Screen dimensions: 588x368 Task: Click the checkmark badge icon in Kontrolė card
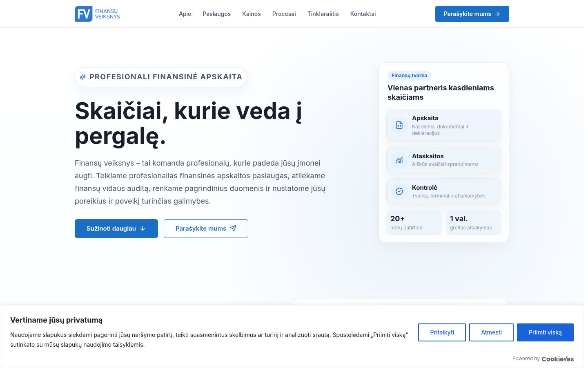pyautogui.click(x=399, y=191)
